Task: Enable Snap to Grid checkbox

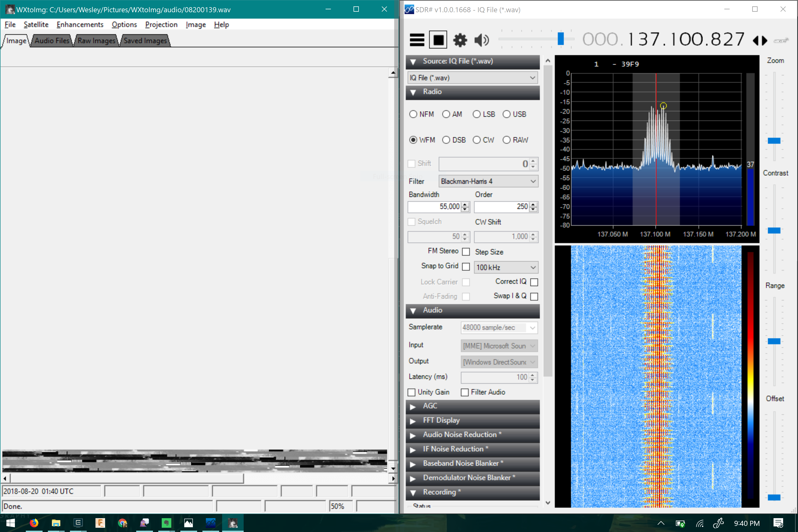Action: (x=465, y=267)
